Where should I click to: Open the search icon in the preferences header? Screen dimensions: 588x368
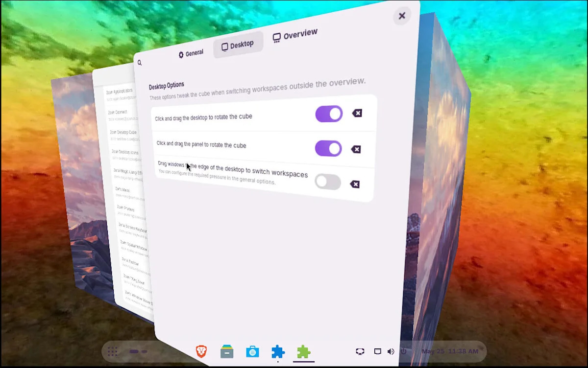tap(140, 63)
